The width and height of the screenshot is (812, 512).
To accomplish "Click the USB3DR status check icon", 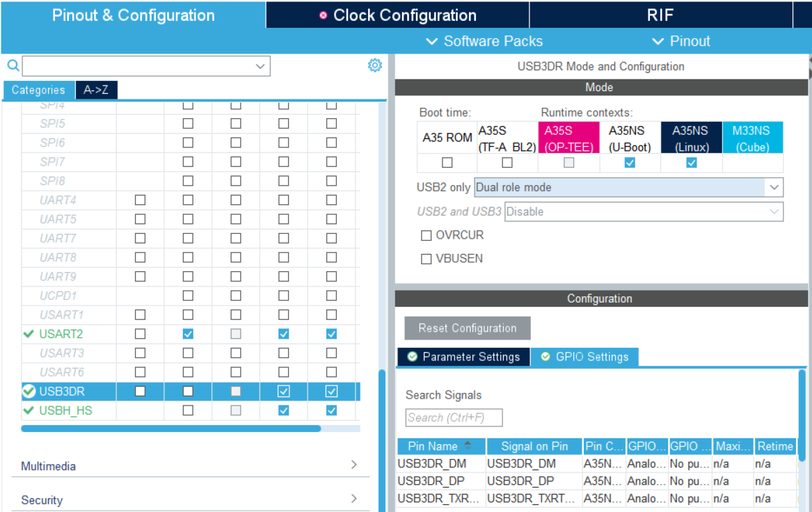I will click(x=29, y=392).
